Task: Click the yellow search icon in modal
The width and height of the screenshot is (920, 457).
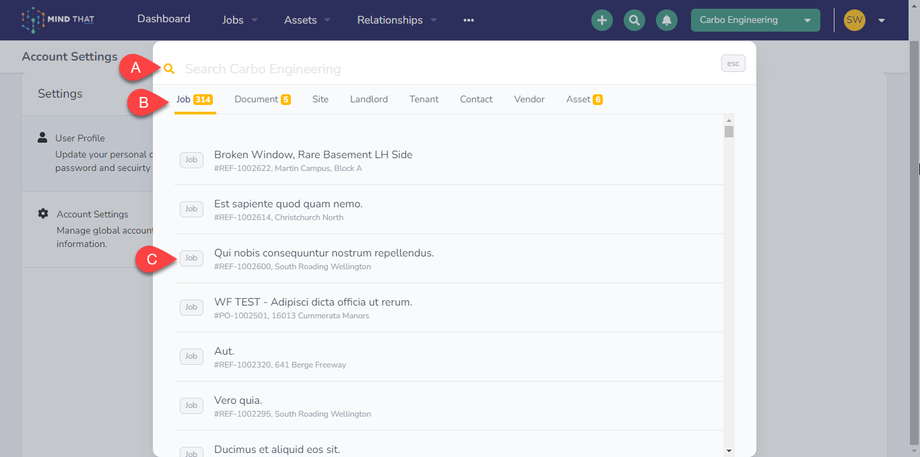Action: (170, 69)
